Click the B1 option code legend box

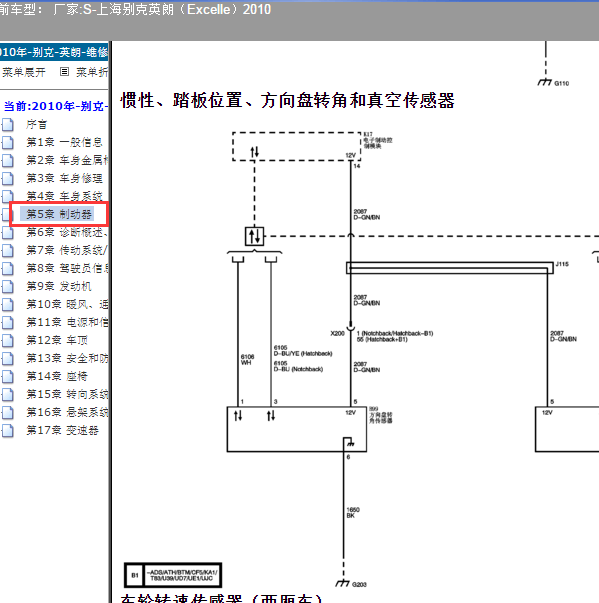click(173, 575)
